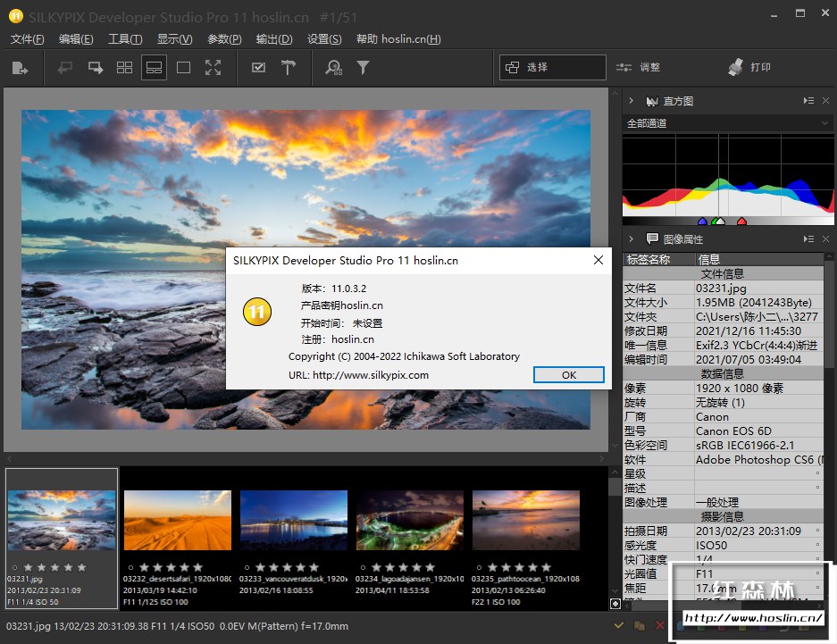
Task: Click OK in the about dialog
Action: pos(569,375)
